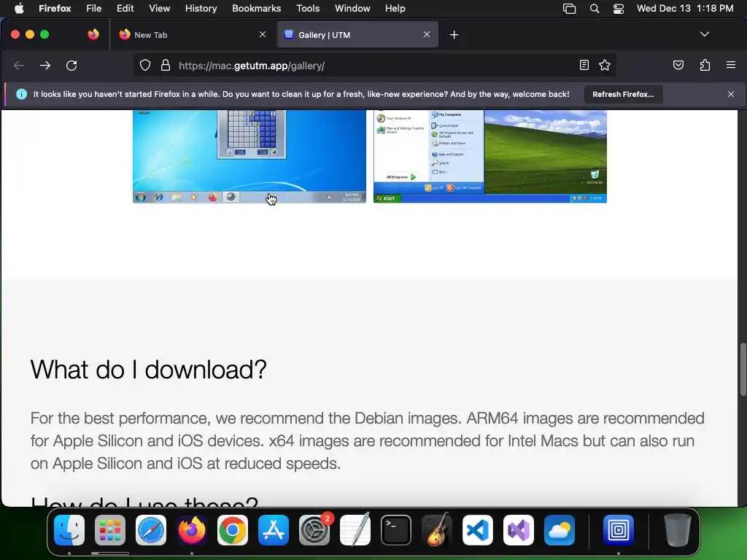747x560 pixels.
Task: Click the site security padlock icon
Action: 166,65
